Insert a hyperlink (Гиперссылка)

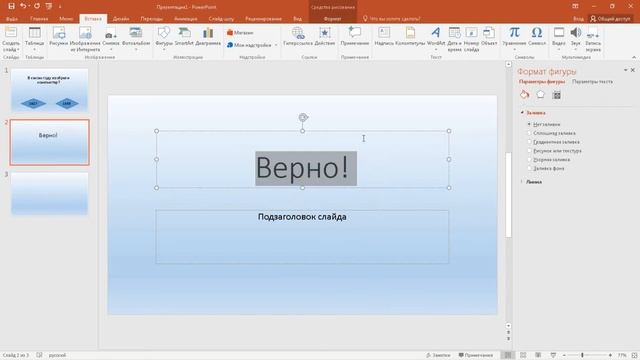pos(298,37)
